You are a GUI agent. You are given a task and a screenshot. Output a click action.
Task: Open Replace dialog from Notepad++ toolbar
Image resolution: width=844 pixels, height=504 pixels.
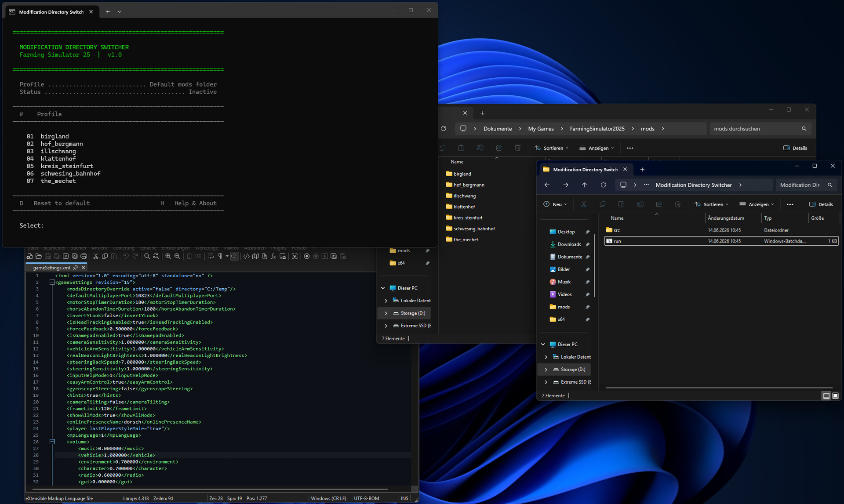[x=156, y=256]
